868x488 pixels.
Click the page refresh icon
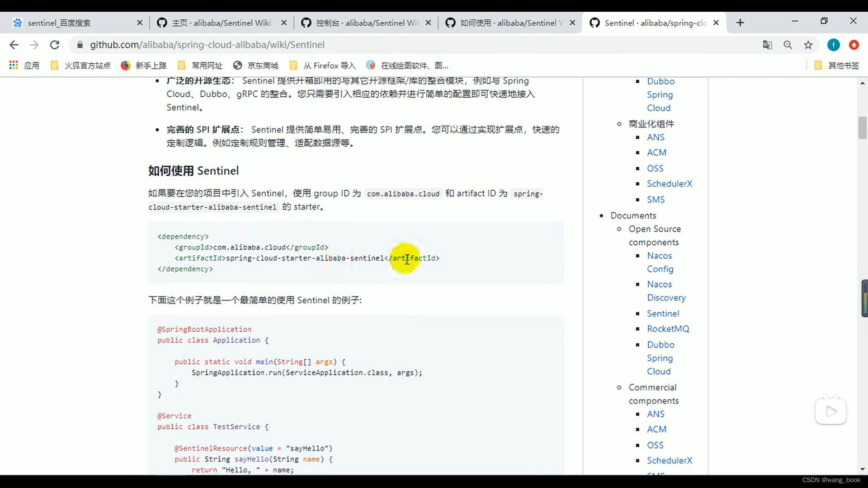54,45
